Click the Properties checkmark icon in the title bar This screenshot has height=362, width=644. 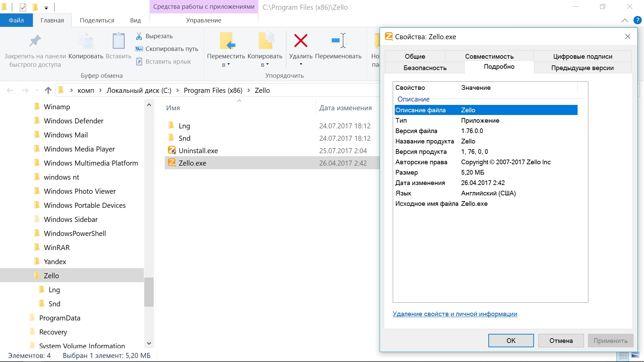coord(23,7)
